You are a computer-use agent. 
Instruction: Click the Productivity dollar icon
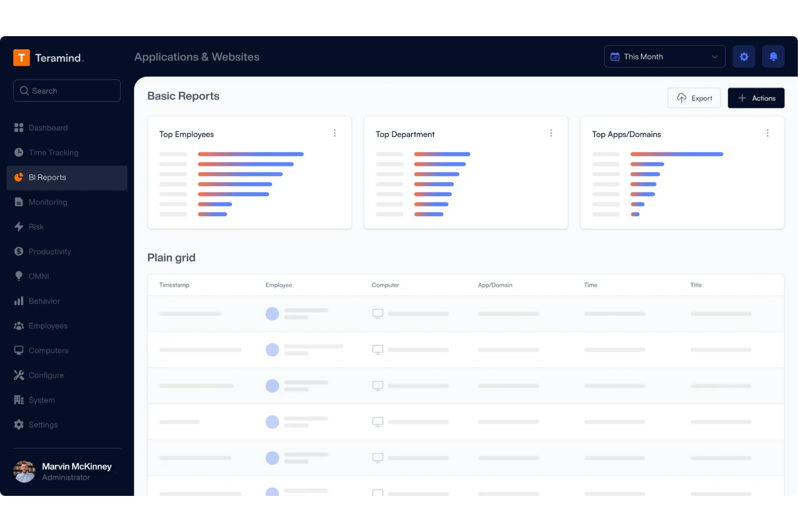(x=19, y=252)
